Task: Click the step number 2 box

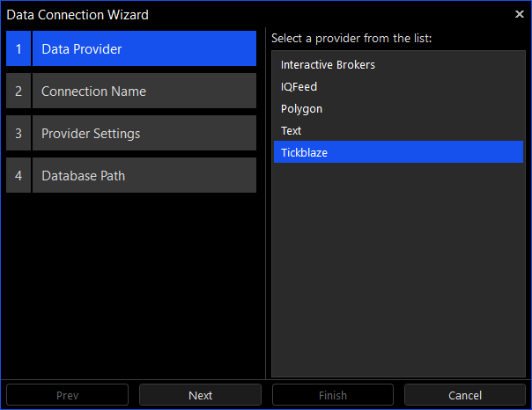Action: tap(18, 92)
